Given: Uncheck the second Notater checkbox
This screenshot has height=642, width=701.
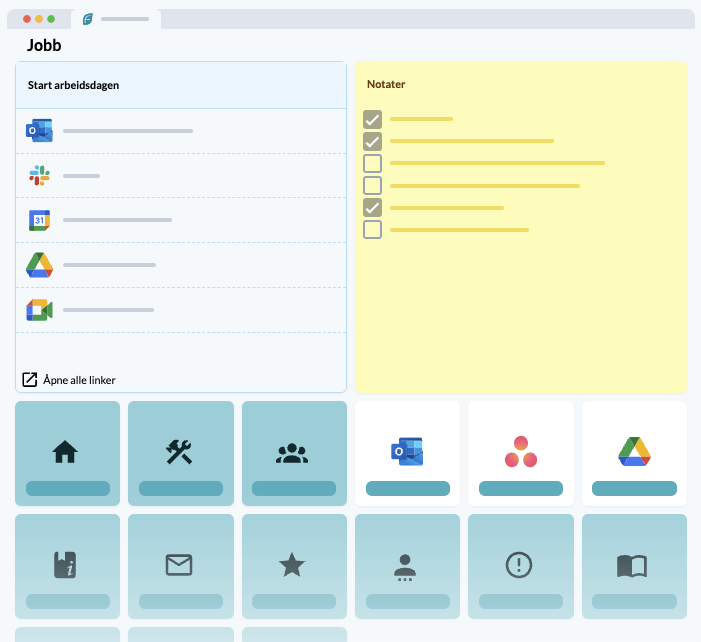Looking at the screenshot, I should [372, 141].
